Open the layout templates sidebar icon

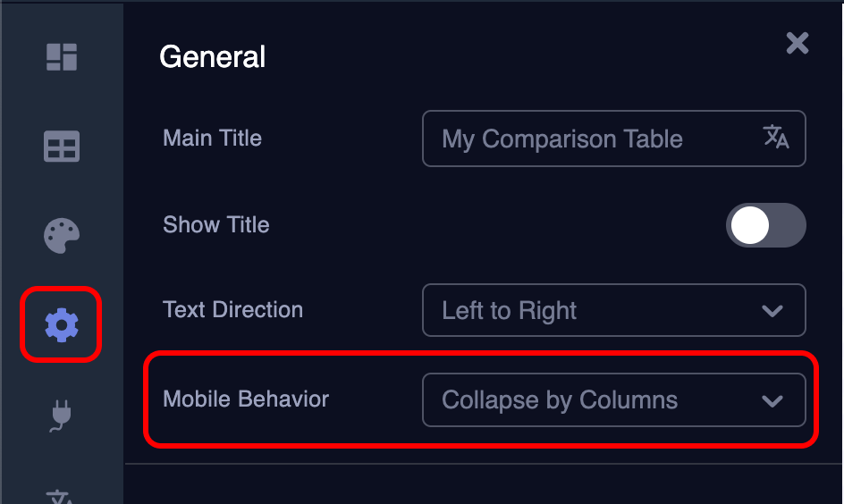62,56
